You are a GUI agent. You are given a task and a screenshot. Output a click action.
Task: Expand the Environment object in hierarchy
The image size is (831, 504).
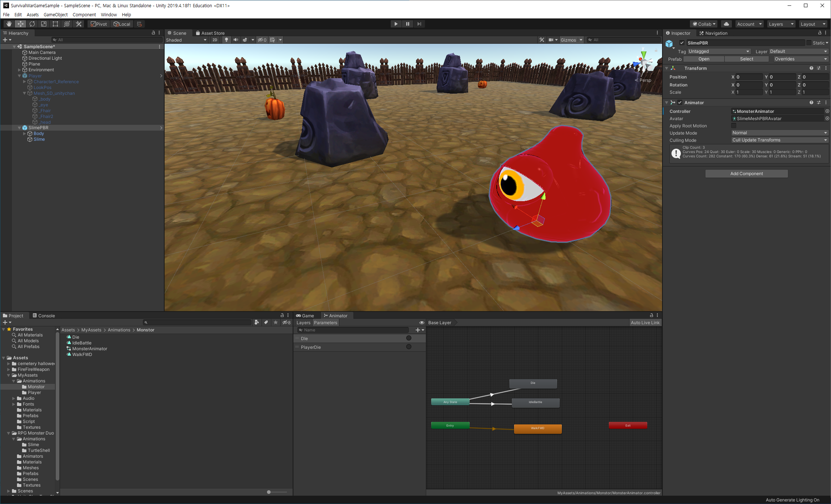(x=20, y=70)
